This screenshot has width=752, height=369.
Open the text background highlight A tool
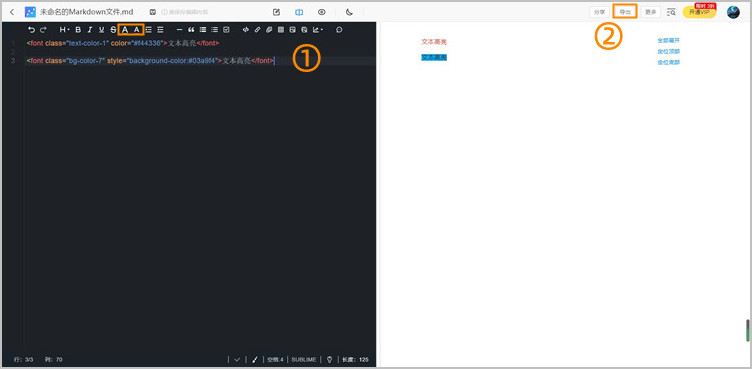coord(137,30)
